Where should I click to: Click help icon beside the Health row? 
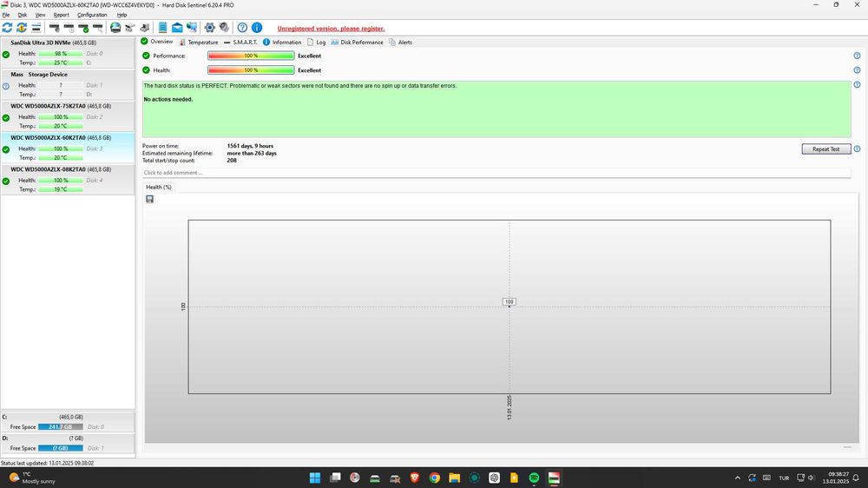coord(857,70)
